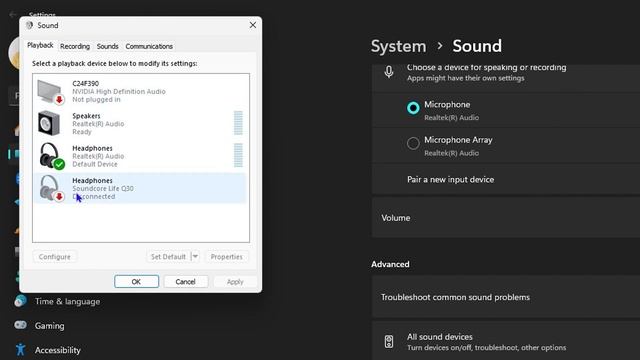Select the C24F390 monitor device icon
Screen dimensions: 640x360
(x=51, y=92)
